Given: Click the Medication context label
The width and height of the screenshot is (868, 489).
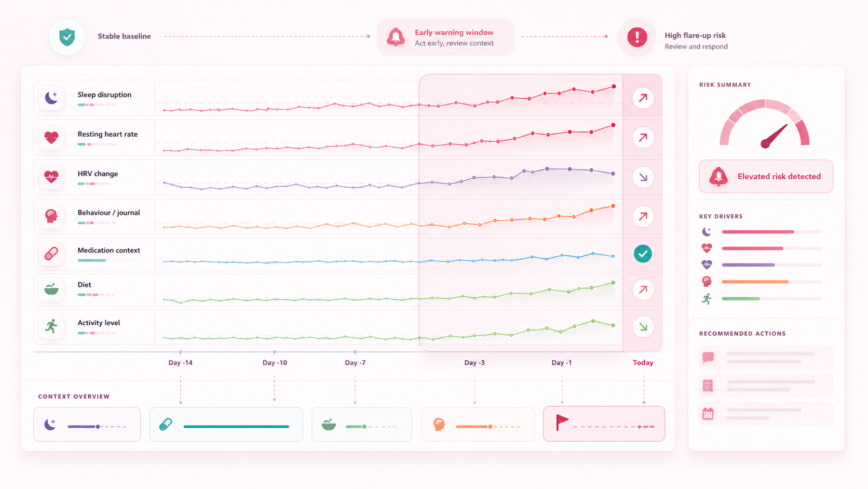Looking at the screenshot, I should pos(108,250).
